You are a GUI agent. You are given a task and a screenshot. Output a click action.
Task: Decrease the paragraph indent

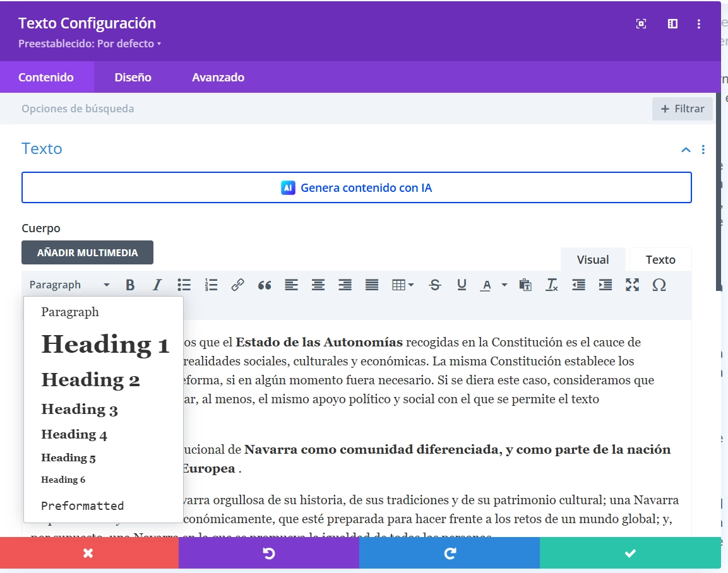click(x=578, y=285)
